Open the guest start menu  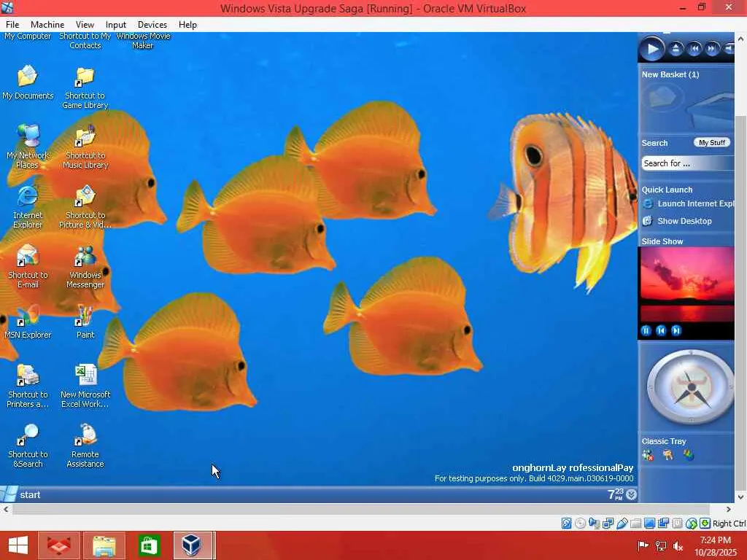[21, 495]
